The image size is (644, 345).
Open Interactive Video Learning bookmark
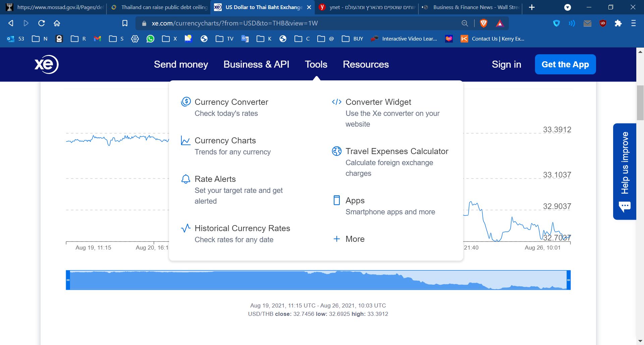click(404, 39)
